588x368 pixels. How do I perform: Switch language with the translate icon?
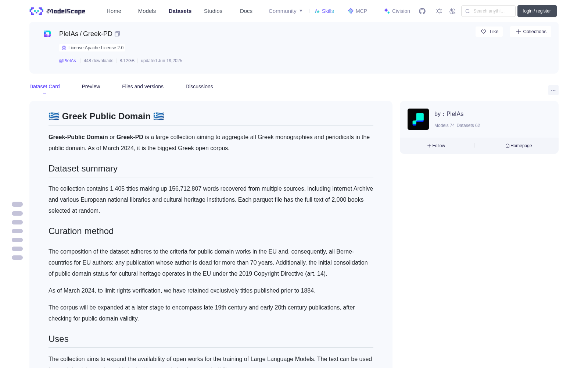pos(452,11)
